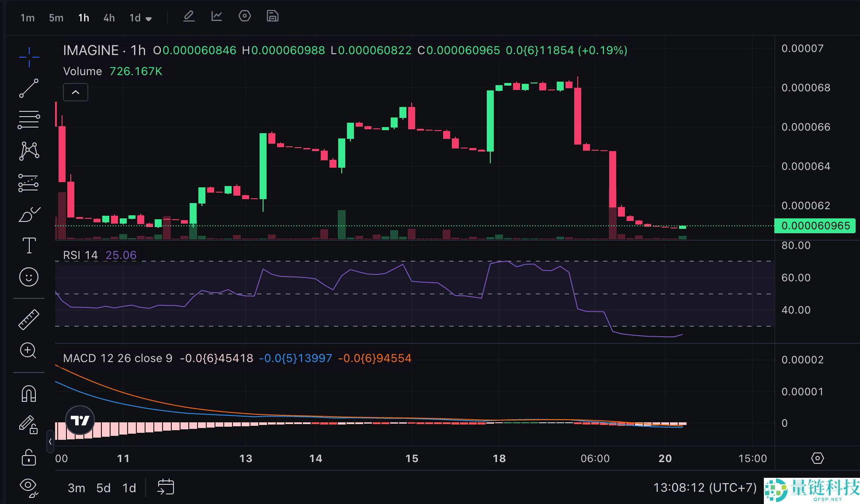Select the ruler measure tool
Image resolution: width=860 pixels, height=504 pixels.
[29, 319]
